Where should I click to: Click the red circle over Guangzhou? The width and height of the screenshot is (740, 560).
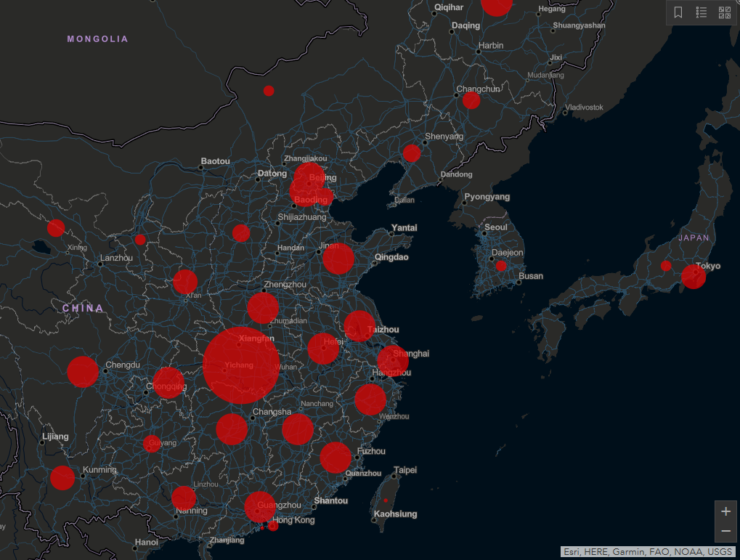coord(259,506)
